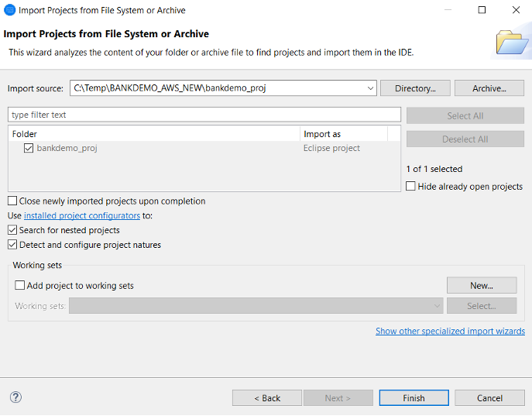Uncheck Search for nested projects
The height and width of the screenshot is (416, 532).
click(12, 230)
